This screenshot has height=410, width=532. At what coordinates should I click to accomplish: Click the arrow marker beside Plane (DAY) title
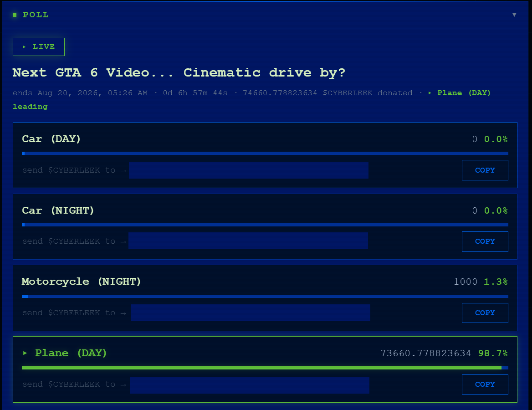click(x=25, y=353)
